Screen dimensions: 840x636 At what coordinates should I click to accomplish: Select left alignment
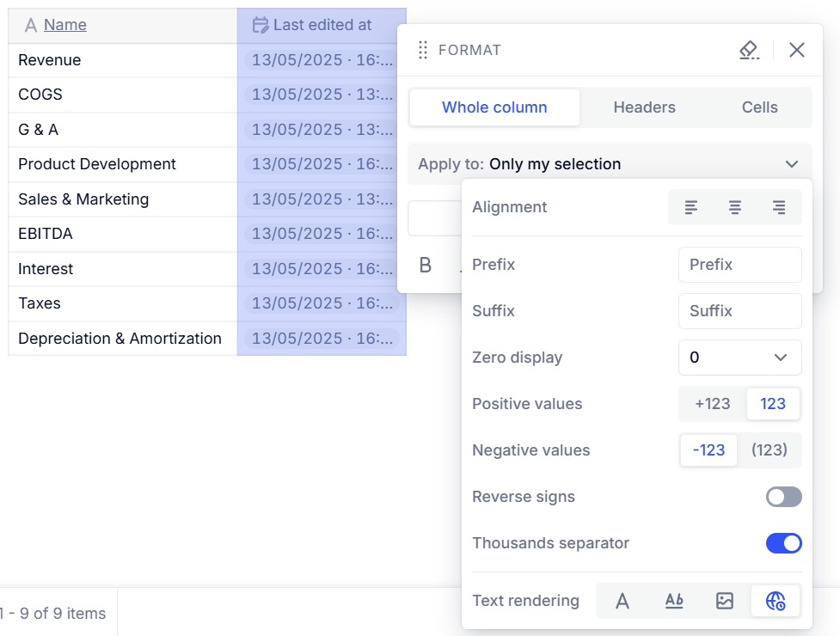pyautogui.click(x=691, y=207)
